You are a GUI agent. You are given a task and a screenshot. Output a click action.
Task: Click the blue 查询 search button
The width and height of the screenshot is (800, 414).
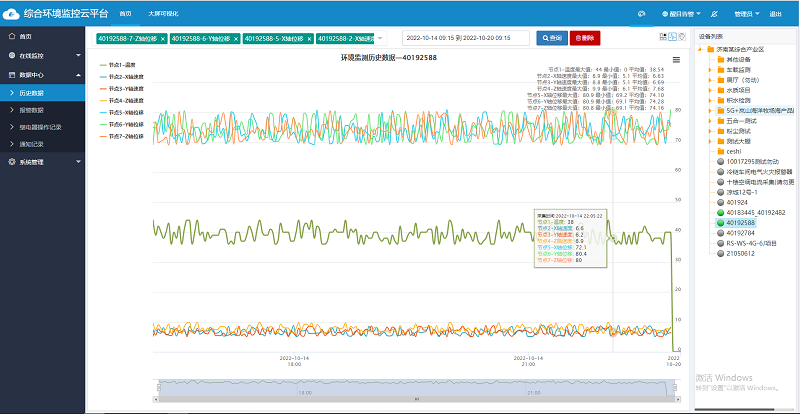pos(552,38)
